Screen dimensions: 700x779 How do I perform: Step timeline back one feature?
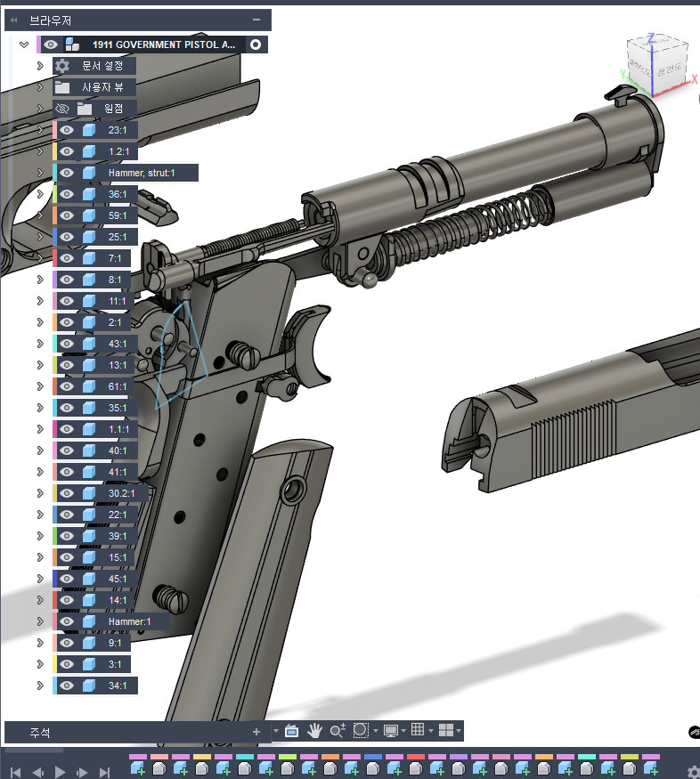click(37, 772)
